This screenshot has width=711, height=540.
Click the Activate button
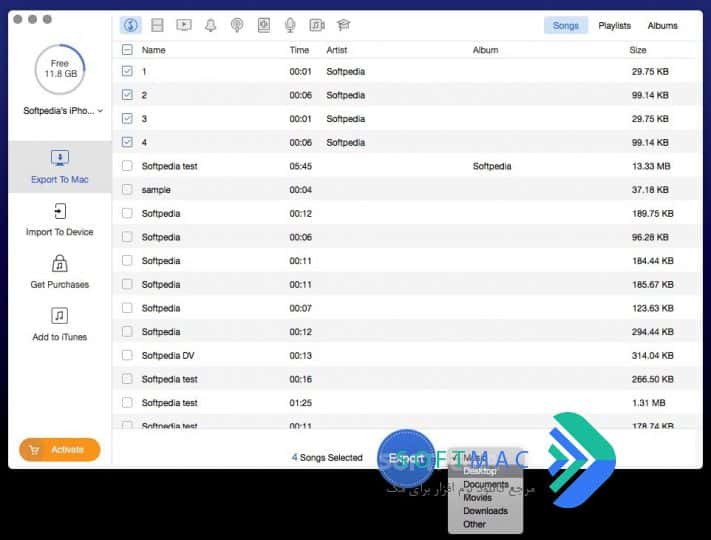pos(59,450)
